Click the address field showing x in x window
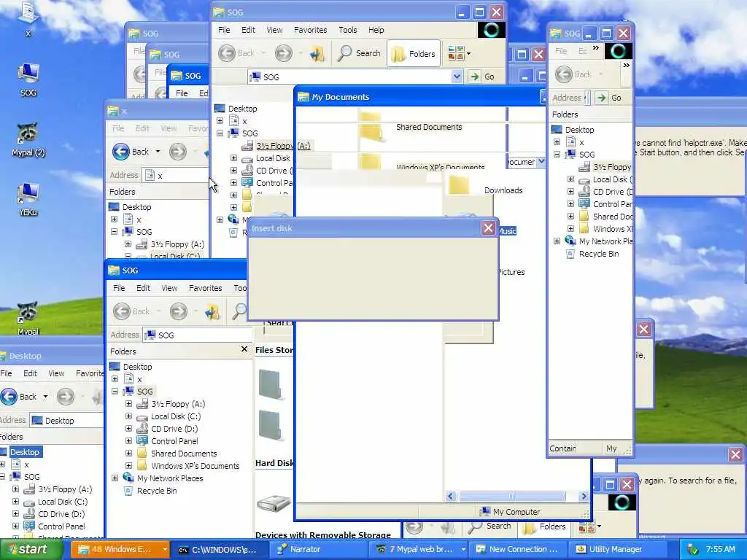Image resolution: width=747 pixels, height=560 pixels. click(176, 175)
